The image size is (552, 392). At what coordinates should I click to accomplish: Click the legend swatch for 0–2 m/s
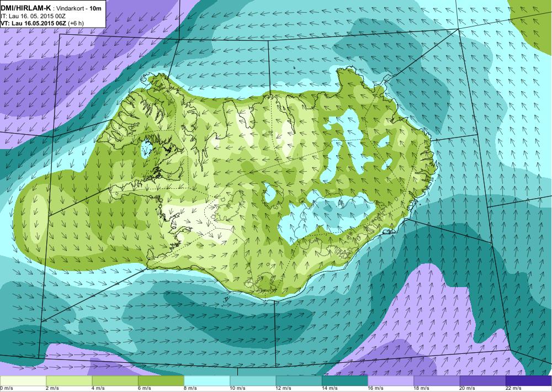pyautogui.click(x=23, y=381)
